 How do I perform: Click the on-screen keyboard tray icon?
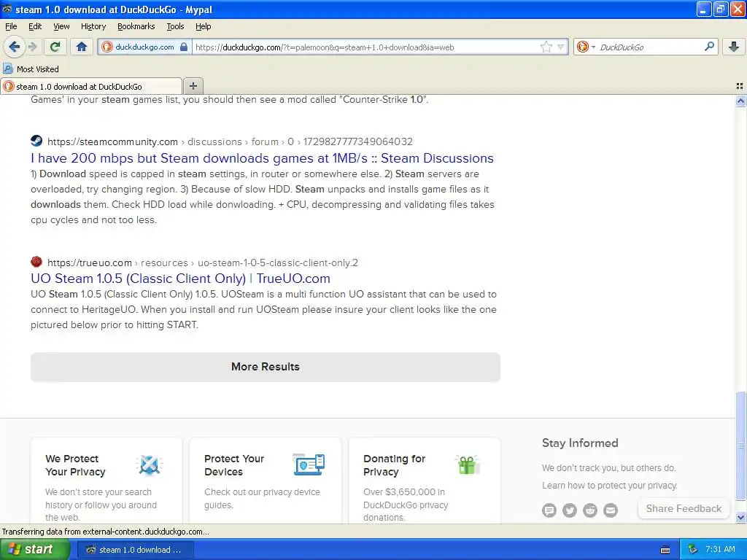click(665, 550)
